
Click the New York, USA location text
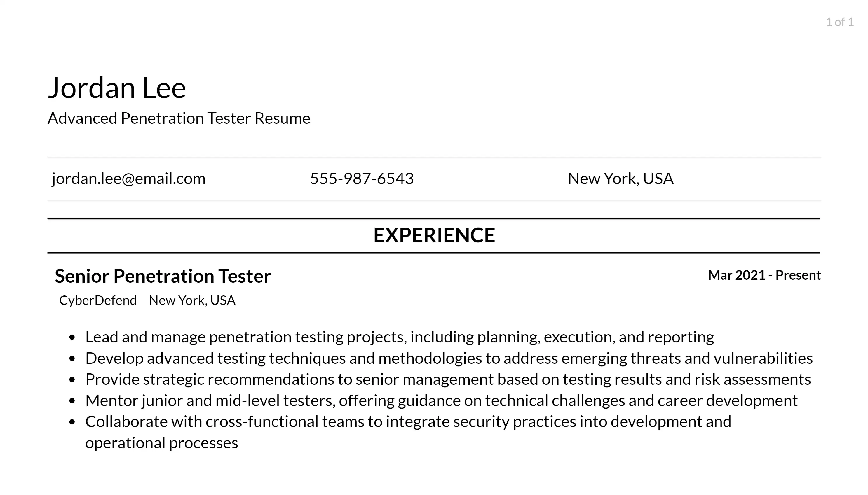pyautogui.click(x=621, y=178)
